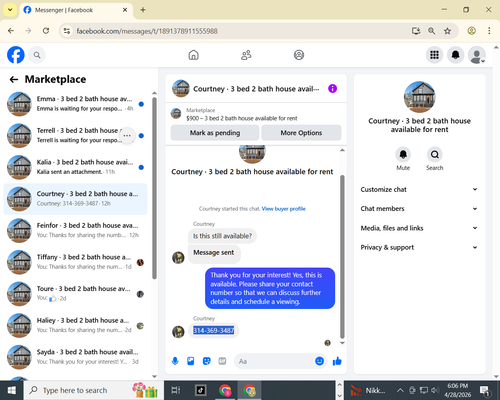This screenshot has height=400, width=500.
Task: Click the browser address bar URL
Action: tap(147, 31)
